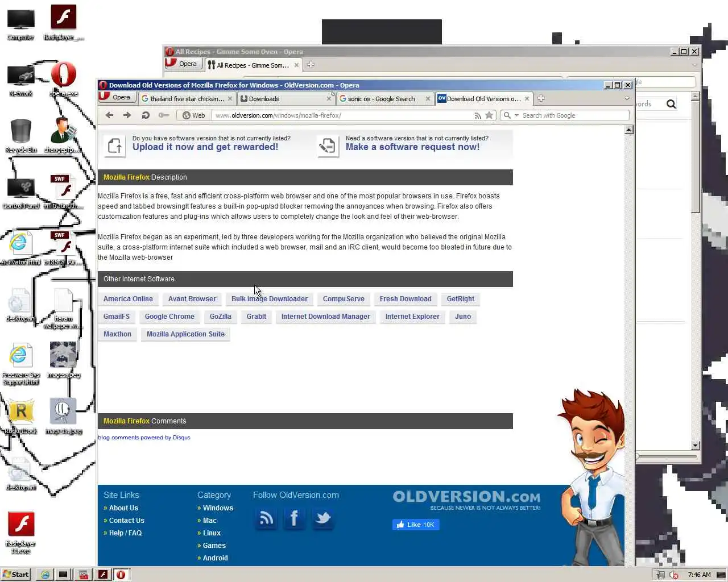
Task: Open the password wand key icon
Action: pyautogui.click(x=164, y=115)
